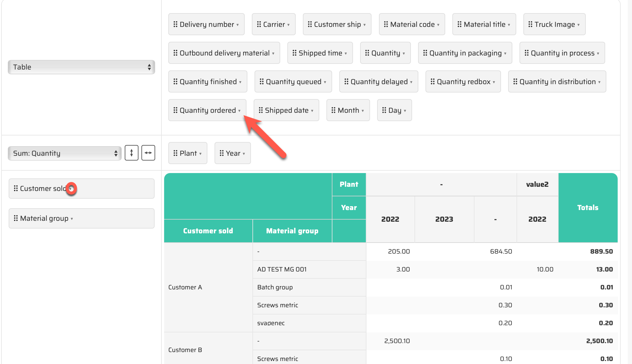Expand the Customer sold filter triangle
632x364 pixels.
click(71, 189)
